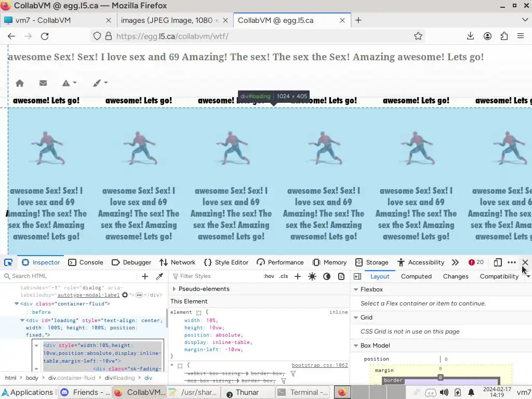Collapse the container-fluid div node
Screen dimensions: 532x399
pos(16,304)
